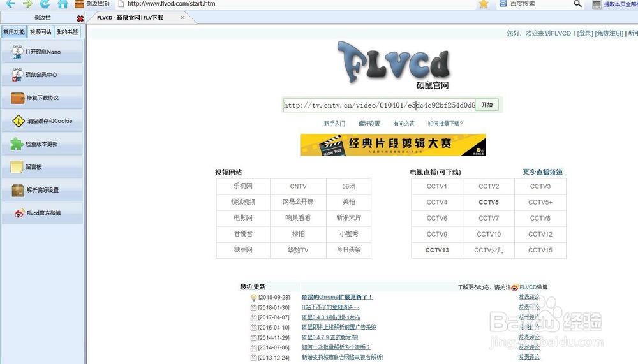Viewport: 638px width, 364px height.
Task: Click 发表评论 beside 2018-09-28 entry
Action: click(529, 297)
